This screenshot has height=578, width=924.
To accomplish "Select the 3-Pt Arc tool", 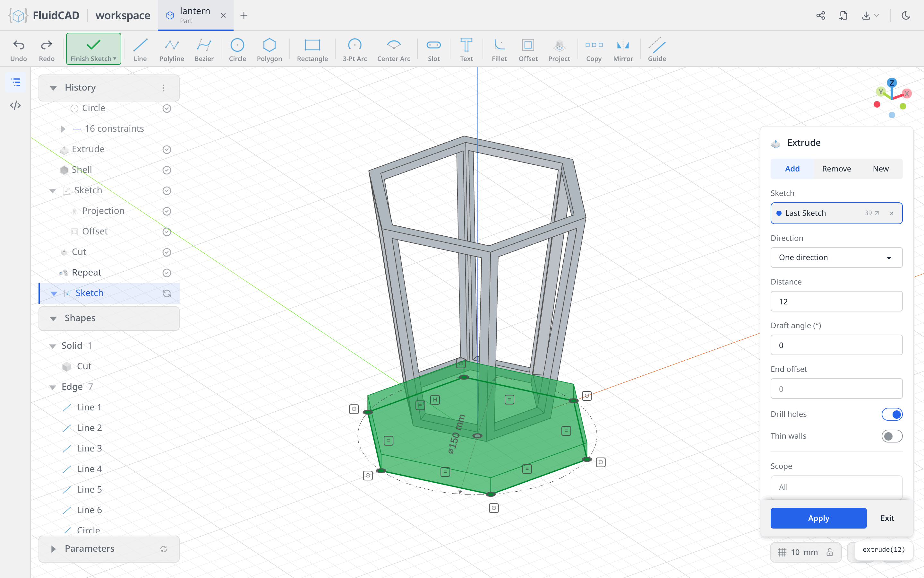I will tap(354, 50).
